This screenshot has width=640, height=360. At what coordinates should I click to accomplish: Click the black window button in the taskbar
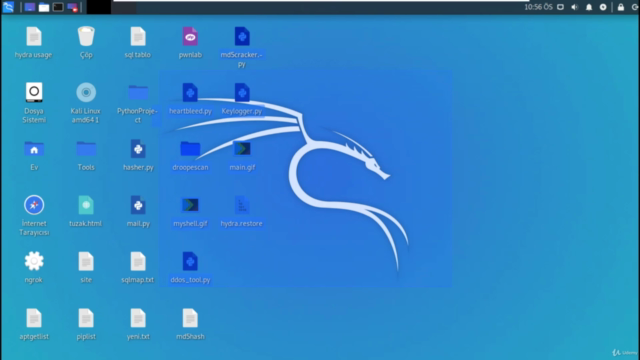(99, 7)
